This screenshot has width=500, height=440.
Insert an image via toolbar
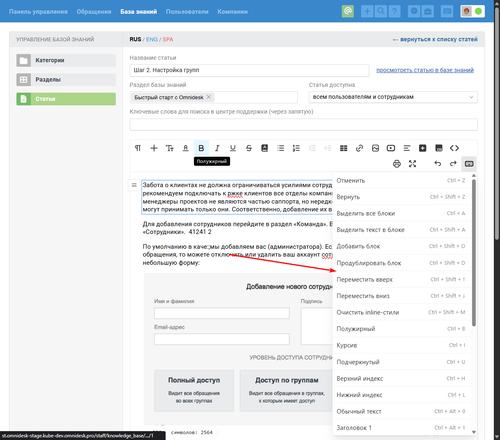[x=375, y=148]
